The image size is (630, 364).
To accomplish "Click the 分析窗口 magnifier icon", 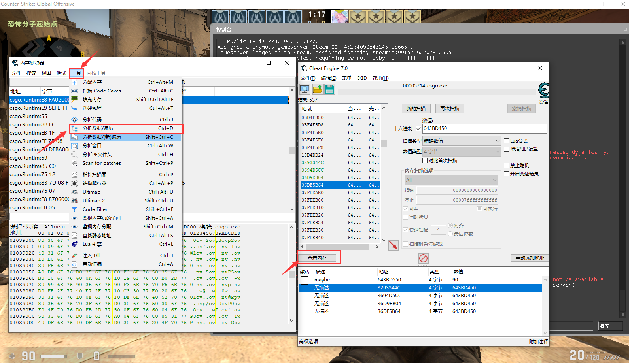I will [74, 146].
